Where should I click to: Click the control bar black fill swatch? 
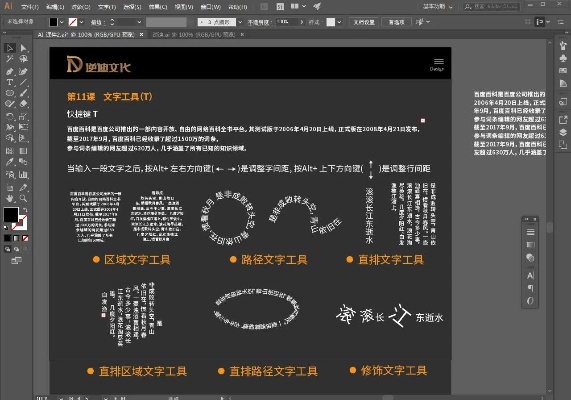pos(54,22)
